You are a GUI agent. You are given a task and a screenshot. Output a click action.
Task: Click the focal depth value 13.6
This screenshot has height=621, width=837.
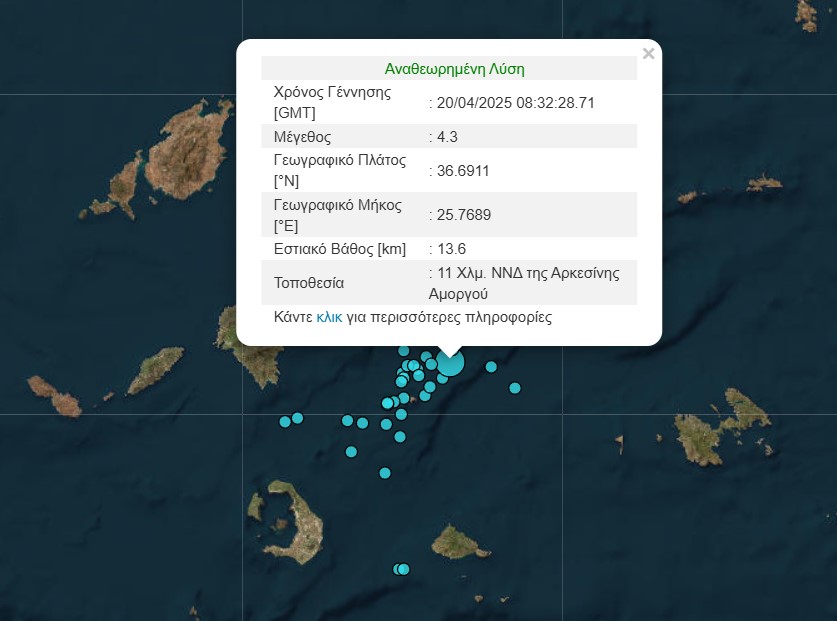pyautogui.click(x=448, y=249)
